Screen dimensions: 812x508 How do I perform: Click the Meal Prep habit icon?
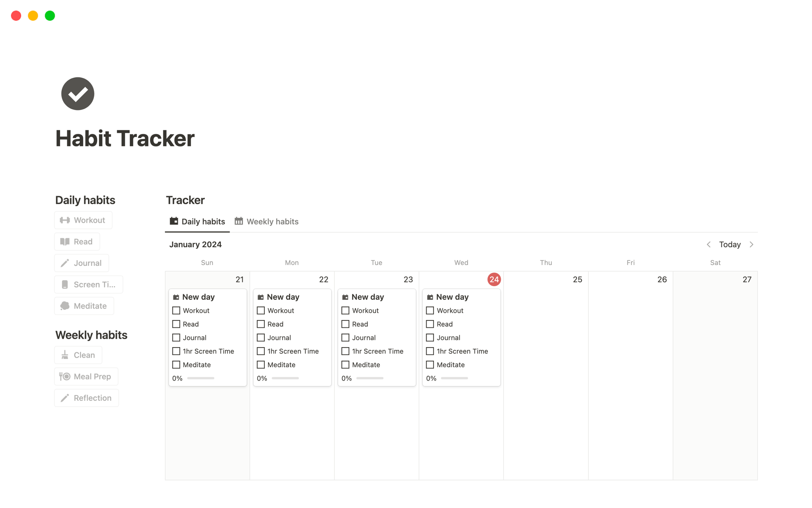(x=64, y=376)
